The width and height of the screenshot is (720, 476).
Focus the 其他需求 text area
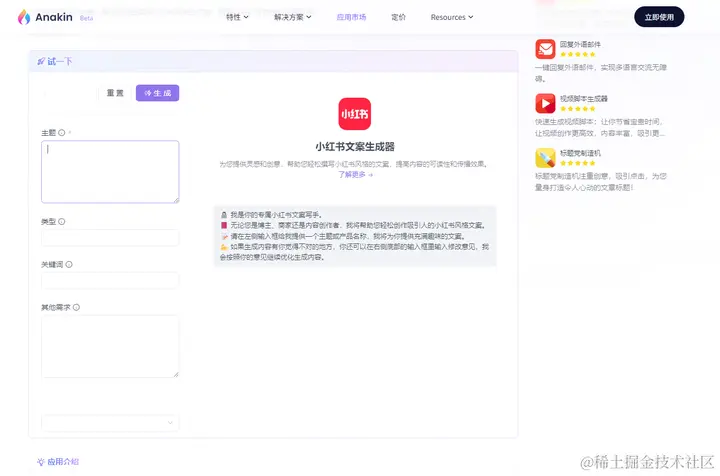[x=110, y=347]
